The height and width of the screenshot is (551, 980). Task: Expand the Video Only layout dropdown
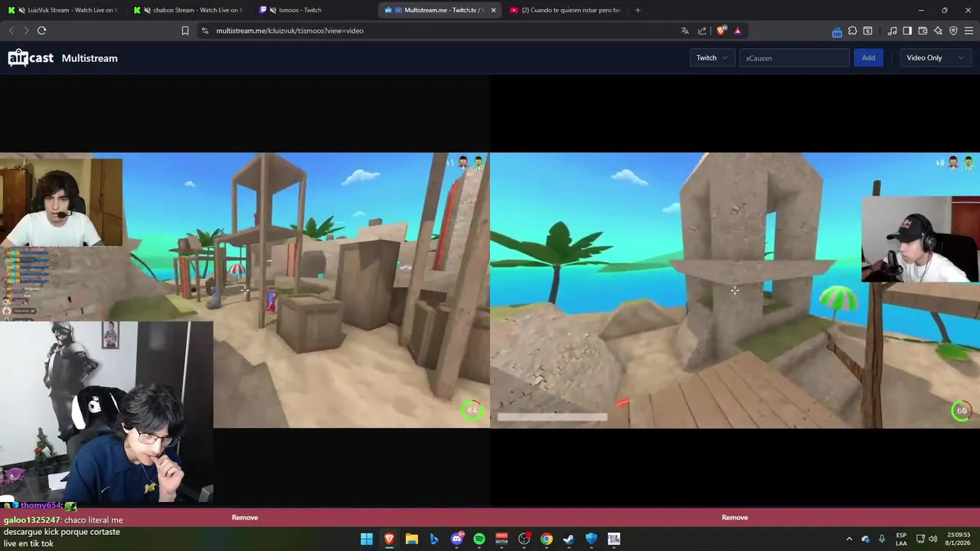click(936, 58)
